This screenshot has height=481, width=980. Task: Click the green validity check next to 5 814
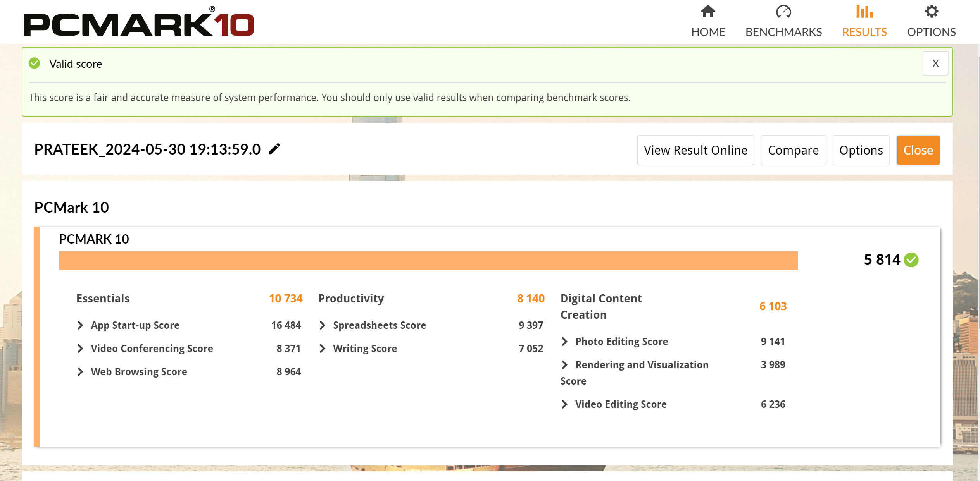coord(911,259)
